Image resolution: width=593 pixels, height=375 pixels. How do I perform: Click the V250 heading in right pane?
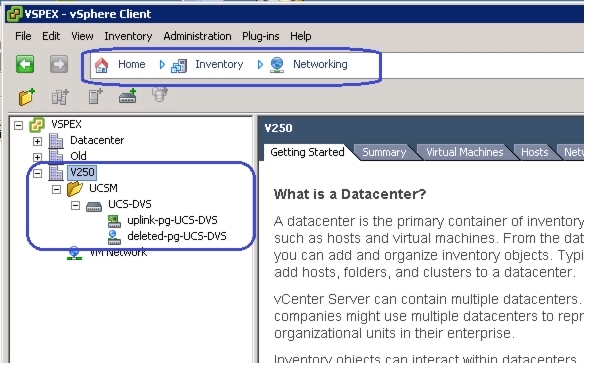point(278,128)
